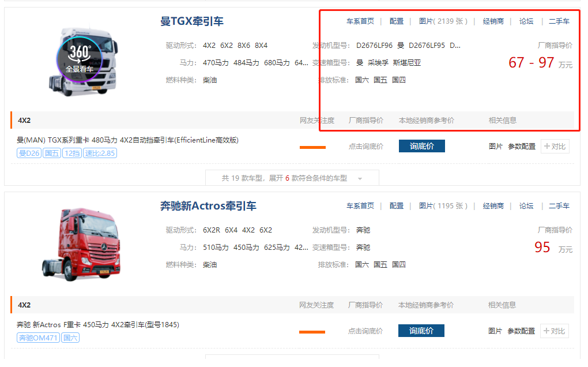Select 6X2 drive type for 曼TGX
Viewport: 588px width, 367px height.
[227, 46]
